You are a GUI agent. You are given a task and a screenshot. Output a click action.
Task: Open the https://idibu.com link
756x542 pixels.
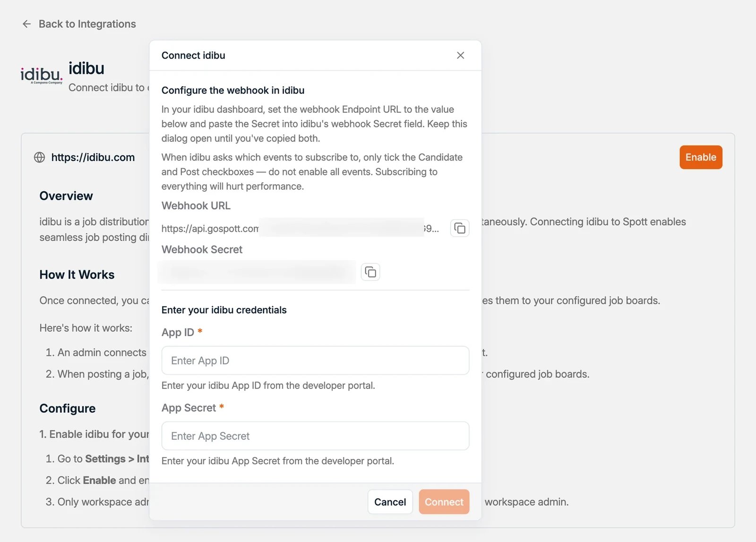(x=93, y=157)
